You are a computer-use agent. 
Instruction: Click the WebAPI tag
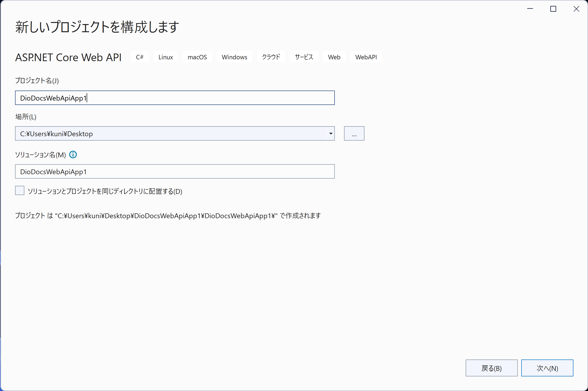366,57
